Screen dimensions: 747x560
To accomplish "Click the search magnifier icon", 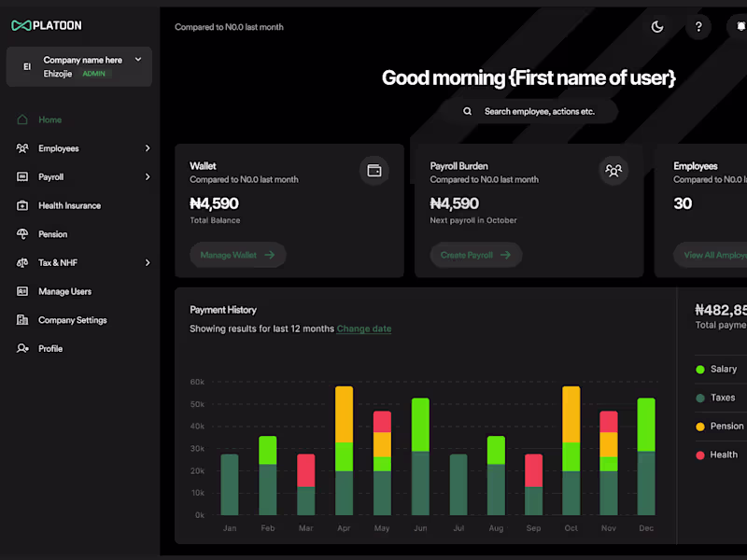I will (x=468, y=111).
